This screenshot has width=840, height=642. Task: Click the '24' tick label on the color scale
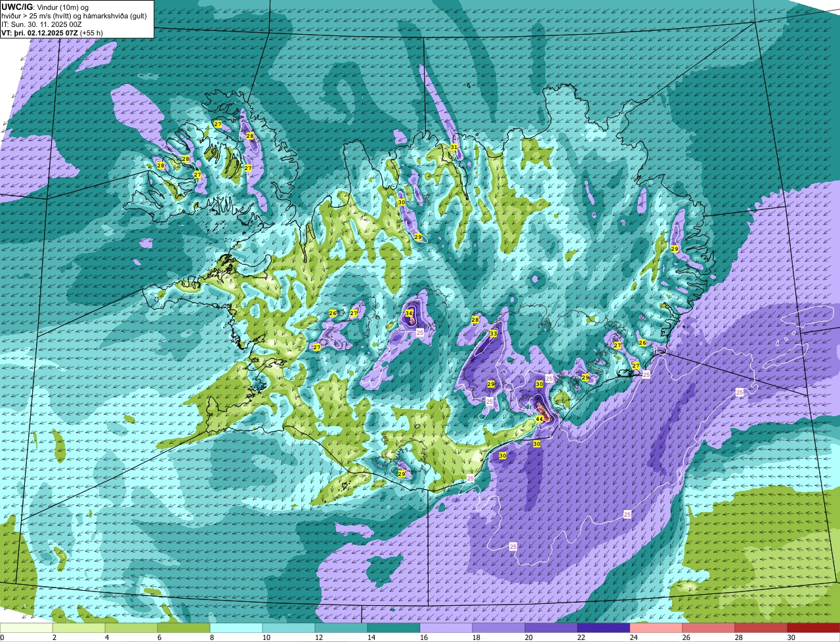point(634,637)
